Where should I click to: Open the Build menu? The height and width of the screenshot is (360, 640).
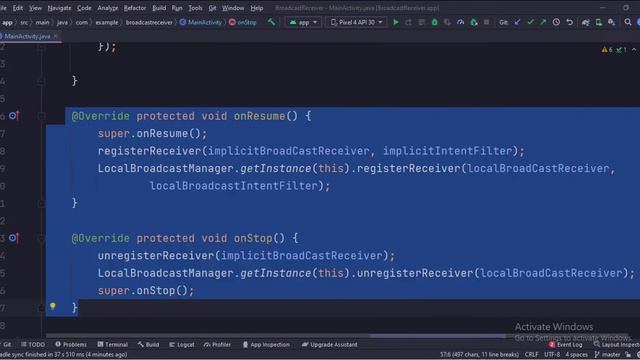coord(159,8)
